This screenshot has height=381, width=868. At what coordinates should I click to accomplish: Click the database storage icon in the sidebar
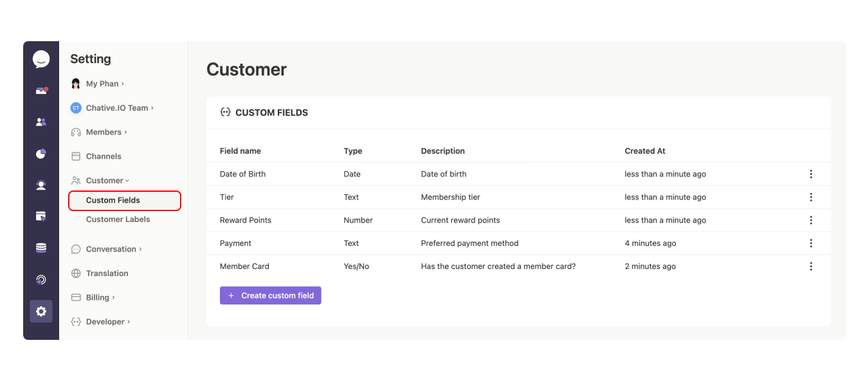[x=41, y=247]
